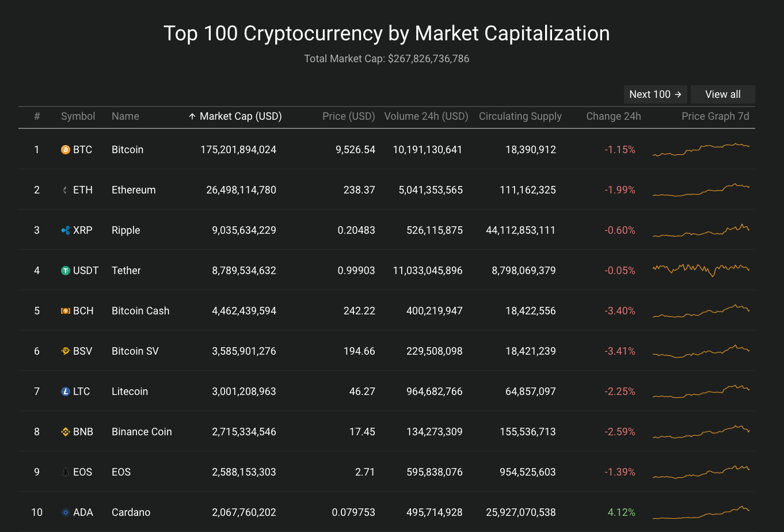Click Bitcoin SV's 7-day price graph
Screen dimensions: 784x532
pos(701,351)
